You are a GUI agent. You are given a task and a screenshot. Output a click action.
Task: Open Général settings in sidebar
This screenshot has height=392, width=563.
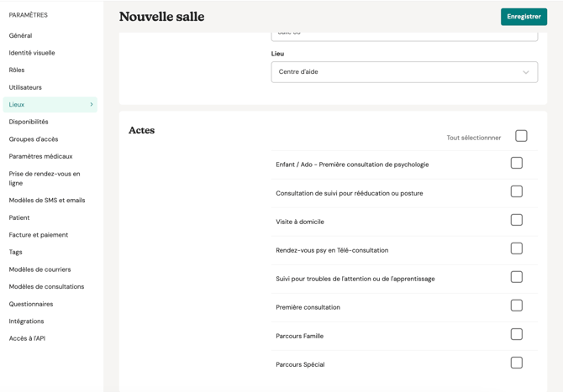click(x=21, y=36)
